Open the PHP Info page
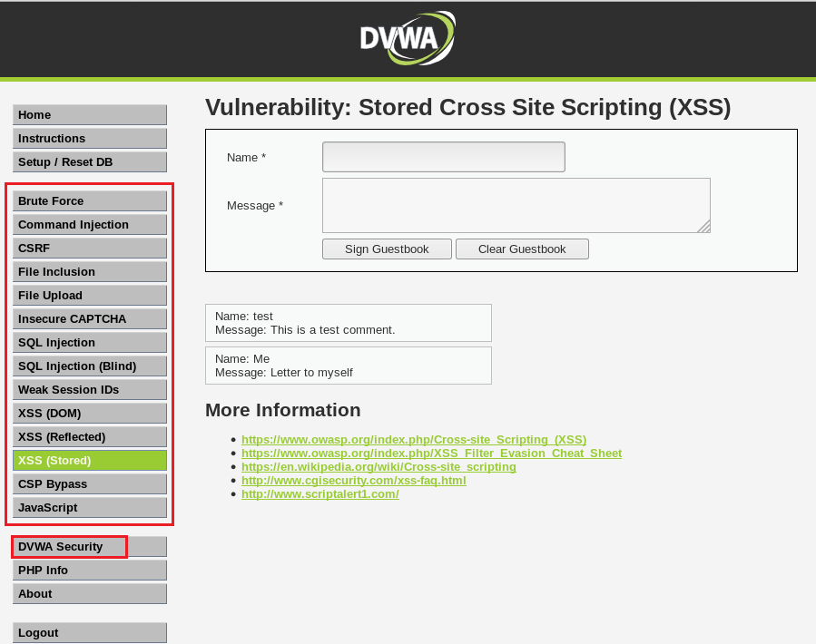The height and width of the screenshot is (644, 816). tap(90, 571)
